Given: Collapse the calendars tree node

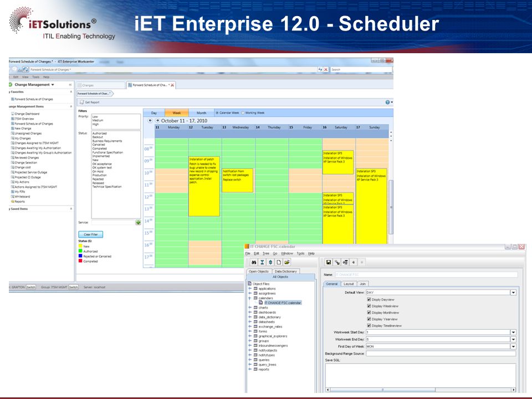Looking at the screenshot, I should [250, 298].
